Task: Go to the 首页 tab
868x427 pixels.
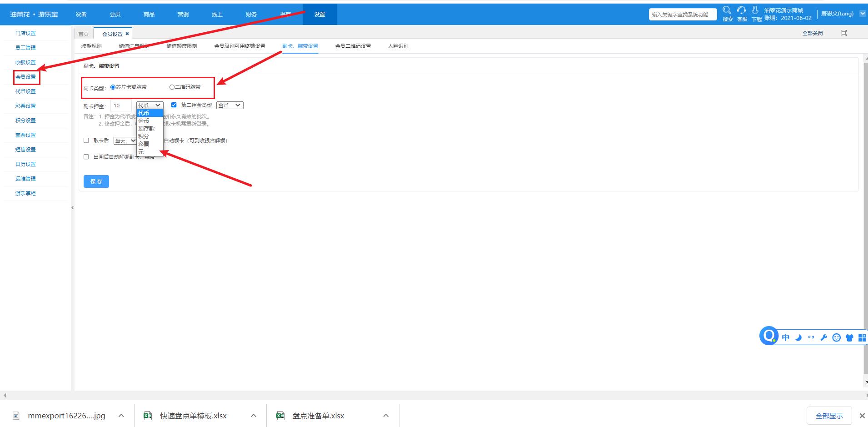Action: pos(84,34)
